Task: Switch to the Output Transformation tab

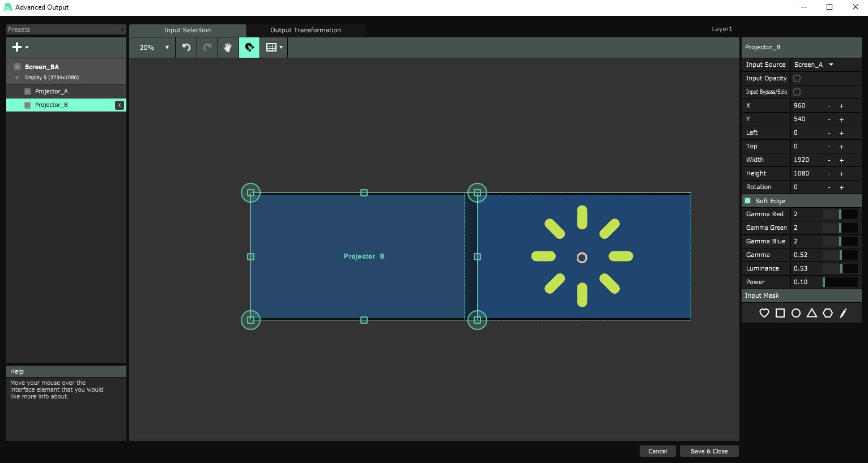Action: pyautogui.click(x=305, y=30)
